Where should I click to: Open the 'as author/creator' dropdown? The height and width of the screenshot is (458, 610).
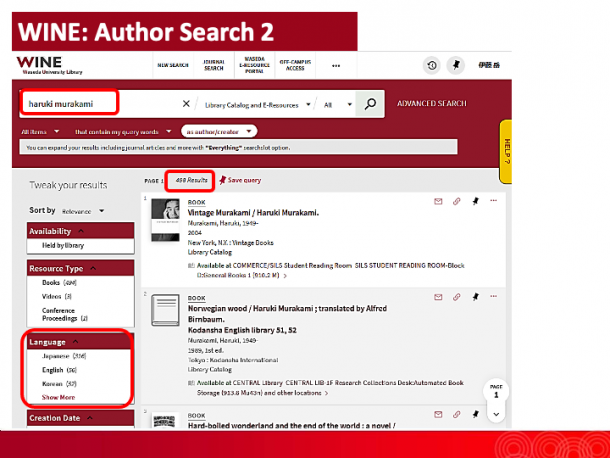pos(219,132)
